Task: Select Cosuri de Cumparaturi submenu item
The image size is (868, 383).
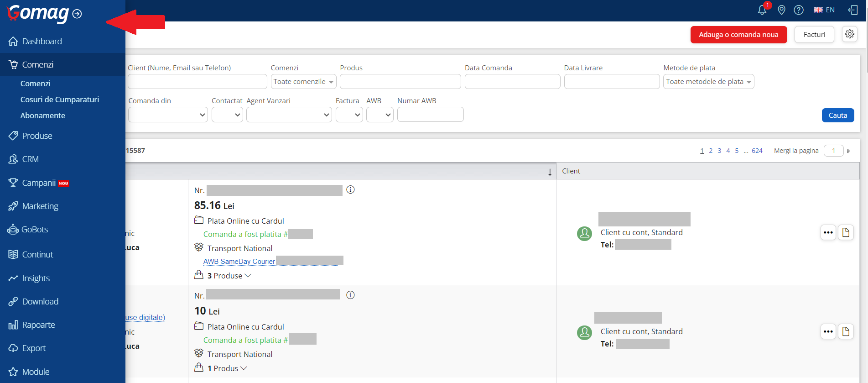Action: pyautogui.click(x=59, y=100)
